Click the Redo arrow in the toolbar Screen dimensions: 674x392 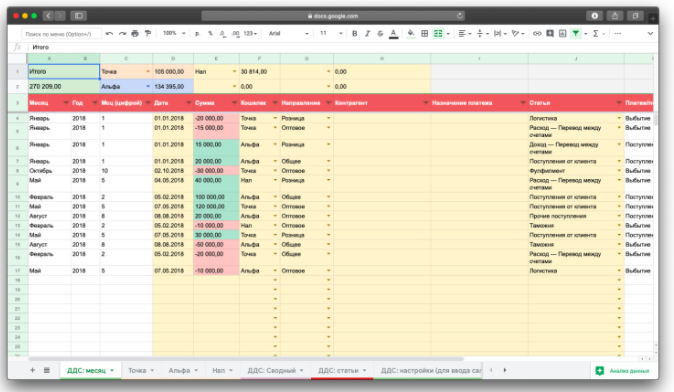click(x=123, y=34)
